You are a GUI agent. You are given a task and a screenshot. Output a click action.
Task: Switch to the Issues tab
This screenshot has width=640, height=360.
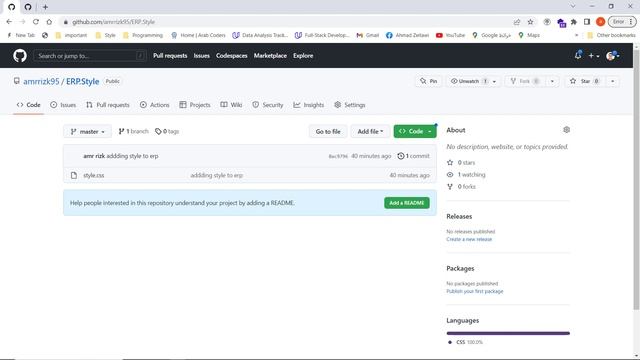pos(63,105)
